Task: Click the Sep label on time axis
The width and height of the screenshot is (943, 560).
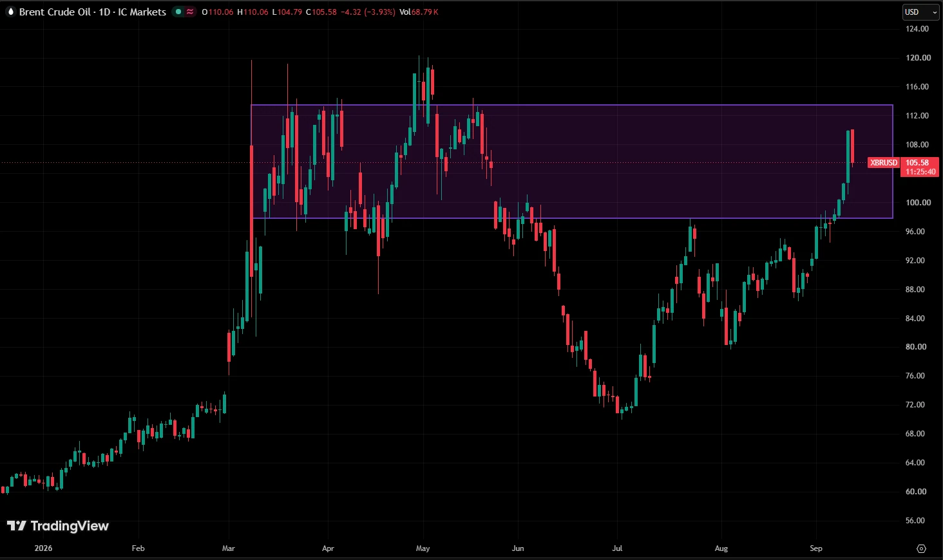Action: coord(816,548)
